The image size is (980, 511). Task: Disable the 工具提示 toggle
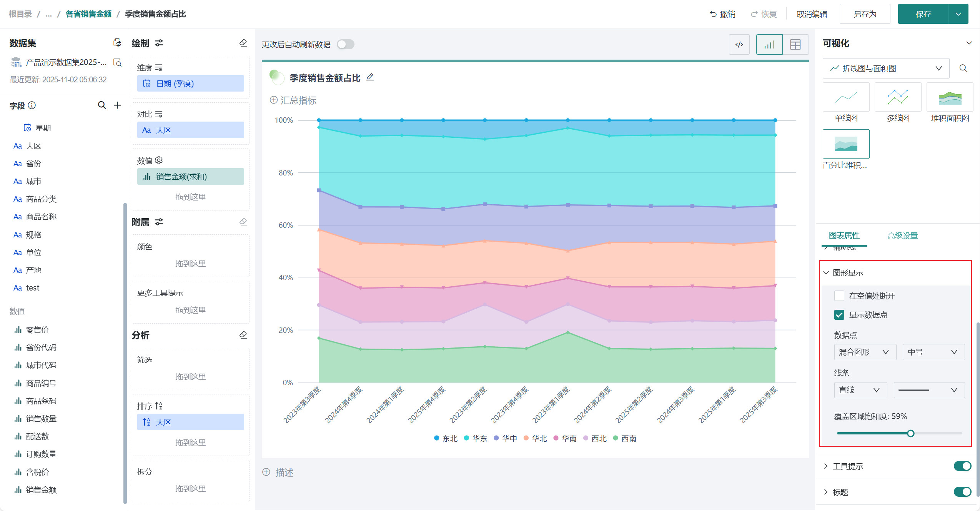tap(962, 466)
